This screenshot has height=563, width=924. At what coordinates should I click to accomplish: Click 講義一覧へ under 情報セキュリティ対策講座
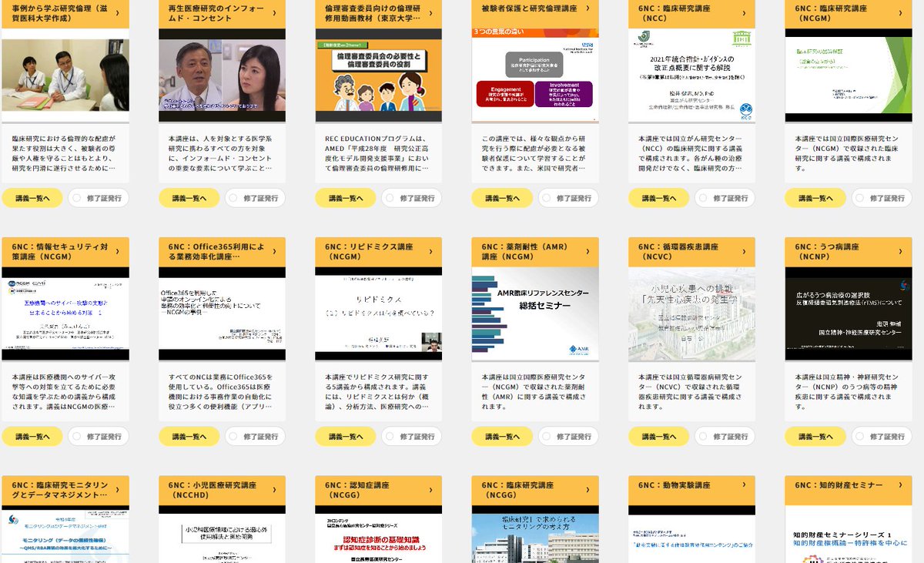(32, 437)
